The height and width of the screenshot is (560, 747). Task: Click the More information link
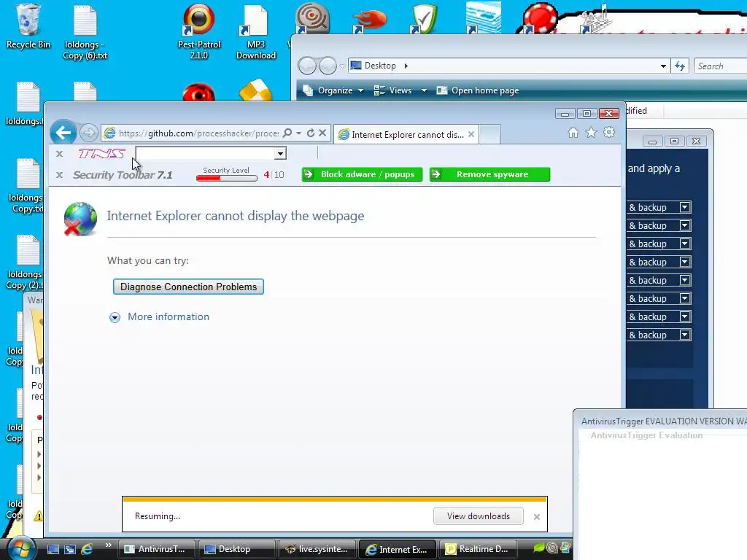click(169, 316)
